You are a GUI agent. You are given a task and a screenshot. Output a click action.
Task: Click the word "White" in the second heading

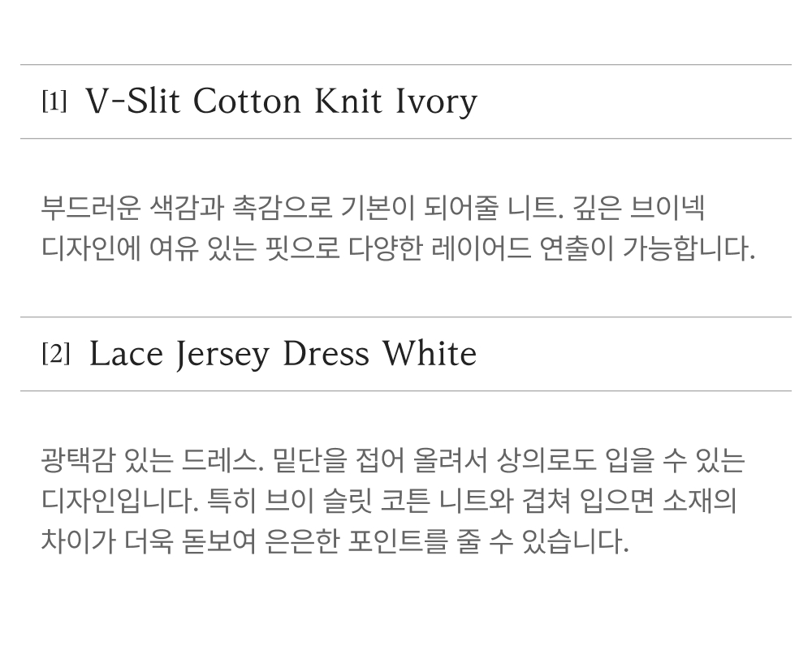click(430, 355)
